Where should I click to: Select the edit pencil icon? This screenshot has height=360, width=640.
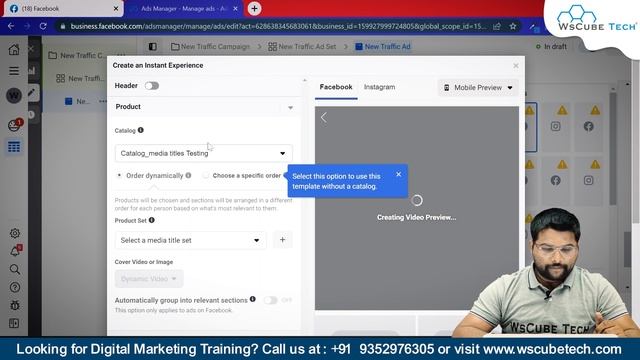(31, 93)
